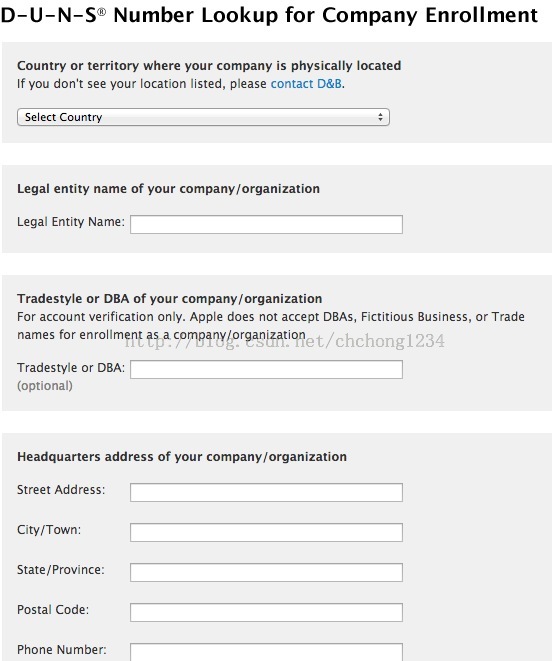Select the Phone Number text box
The height and width of the screenshot is (661, 553).
[266, 652]
